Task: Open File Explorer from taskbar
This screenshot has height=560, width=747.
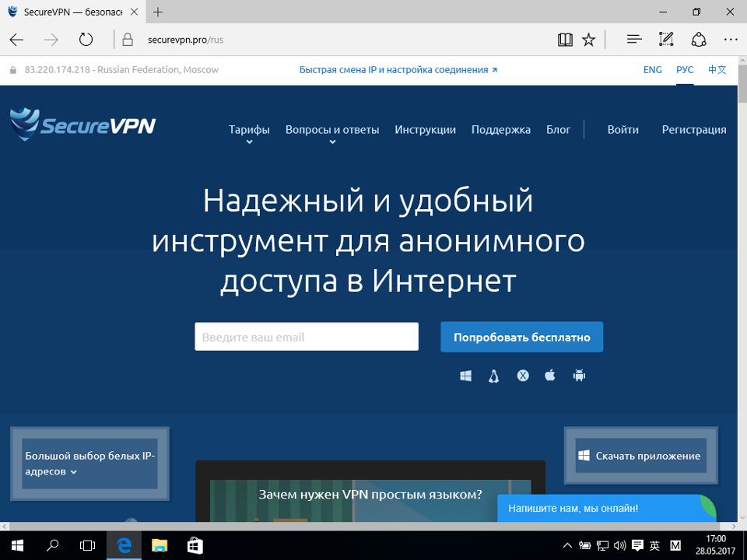Action: (160, 546)
